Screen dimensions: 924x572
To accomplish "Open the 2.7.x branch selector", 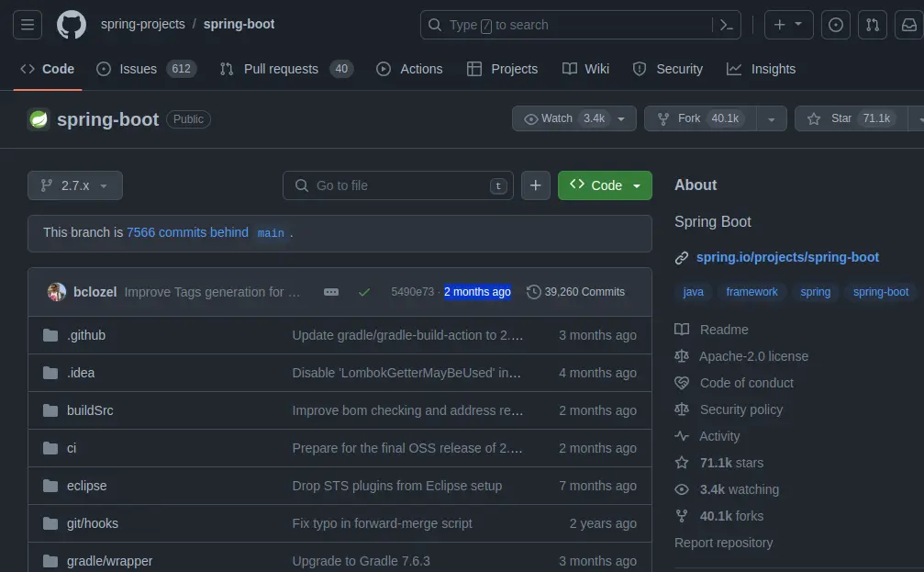I will click(x=75, y=185).
